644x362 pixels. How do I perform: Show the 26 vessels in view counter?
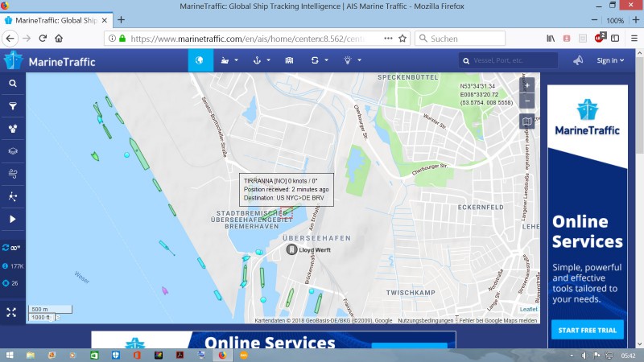point(10,283)
